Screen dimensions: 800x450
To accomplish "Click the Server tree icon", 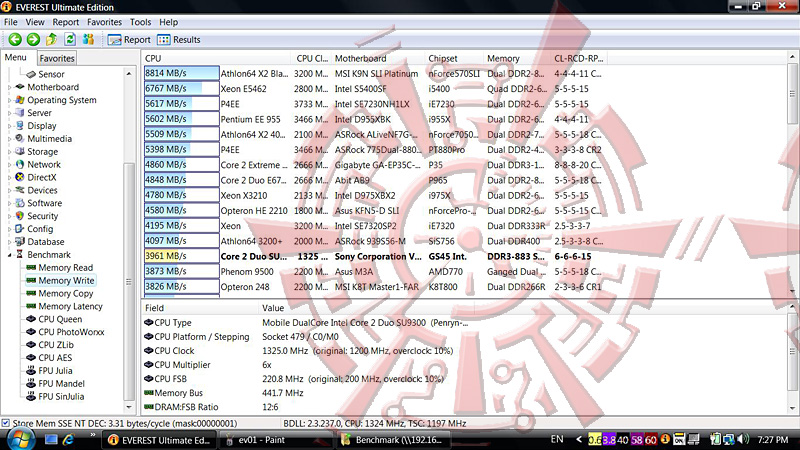I will pos(20,113).
